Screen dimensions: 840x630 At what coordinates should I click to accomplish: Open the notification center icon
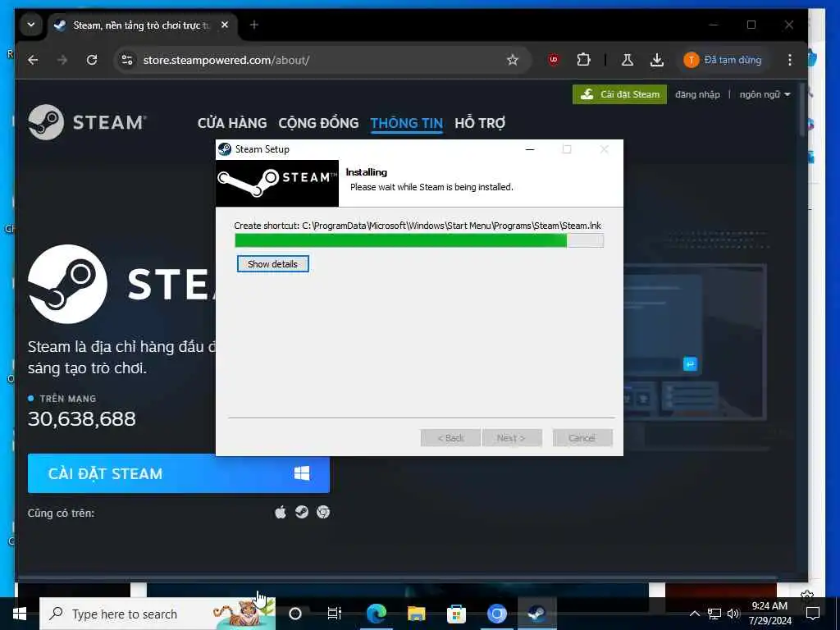(813, 614)
